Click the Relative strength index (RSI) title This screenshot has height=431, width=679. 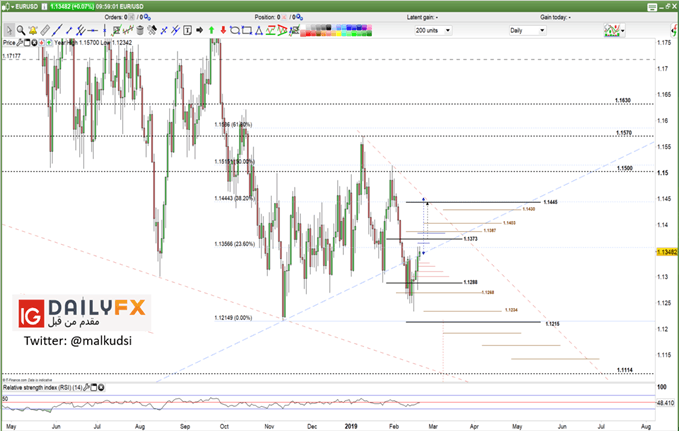pyautogui.click(x=42, y=387)
